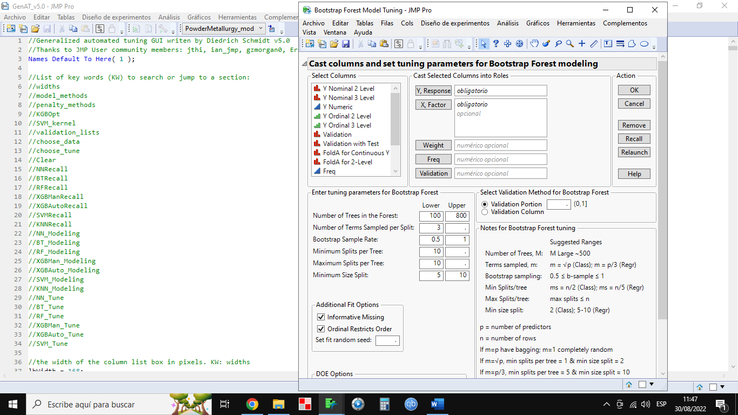This screenshot has height=415, width=738.
Task: Select Validation Column radio button
Action: pyautogui.click(x=484, y=212)
